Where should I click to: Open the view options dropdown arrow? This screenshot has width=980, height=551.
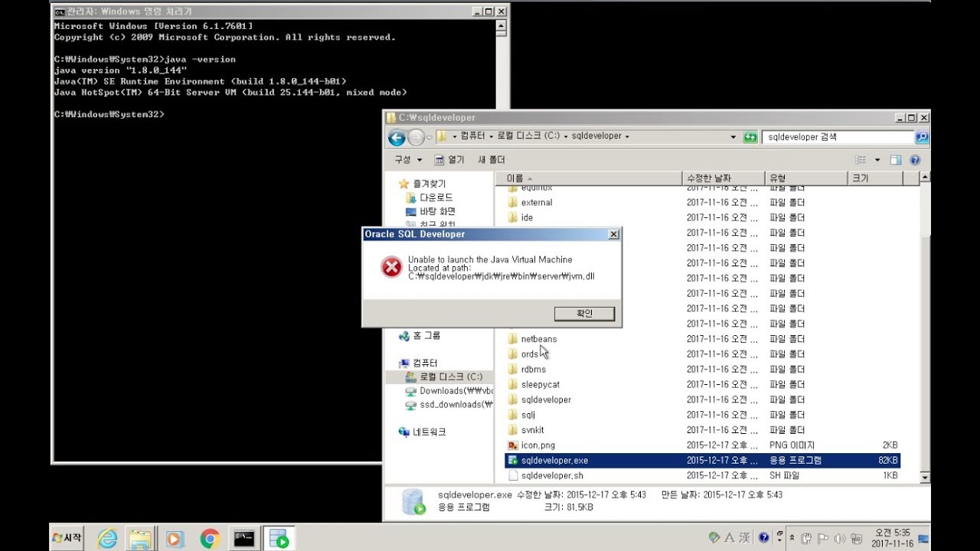point(876,160)
